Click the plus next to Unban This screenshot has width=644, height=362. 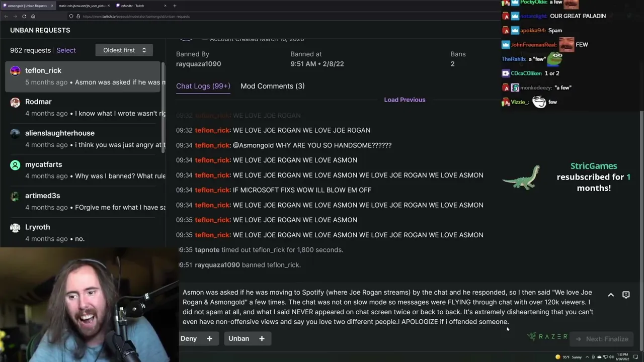point(262,339)
